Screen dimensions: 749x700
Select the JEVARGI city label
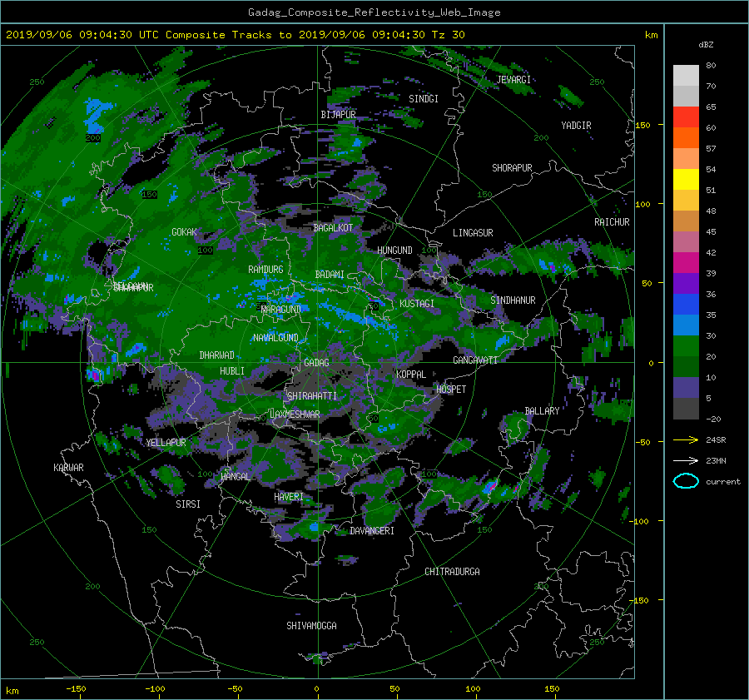click(513, 80)
